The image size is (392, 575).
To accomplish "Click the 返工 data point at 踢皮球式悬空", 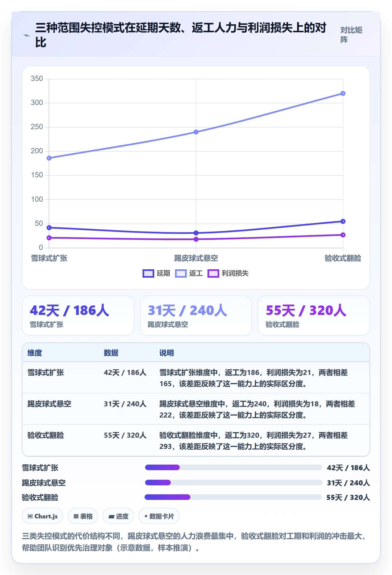I will pyautogui.click(x=196, y=132).
